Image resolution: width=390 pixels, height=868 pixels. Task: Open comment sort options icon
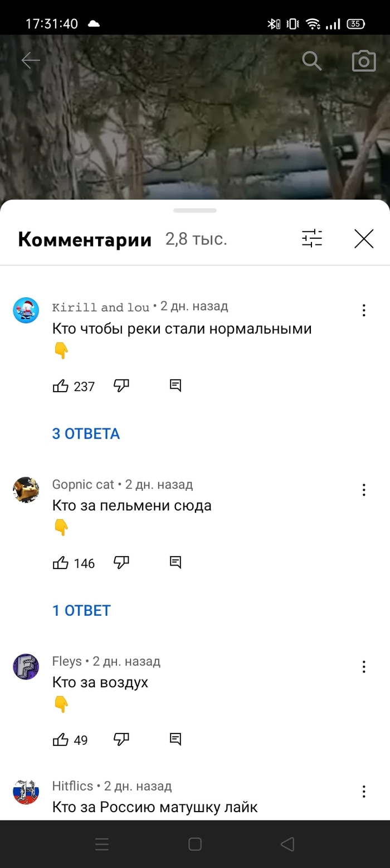[x=312, y=239]
